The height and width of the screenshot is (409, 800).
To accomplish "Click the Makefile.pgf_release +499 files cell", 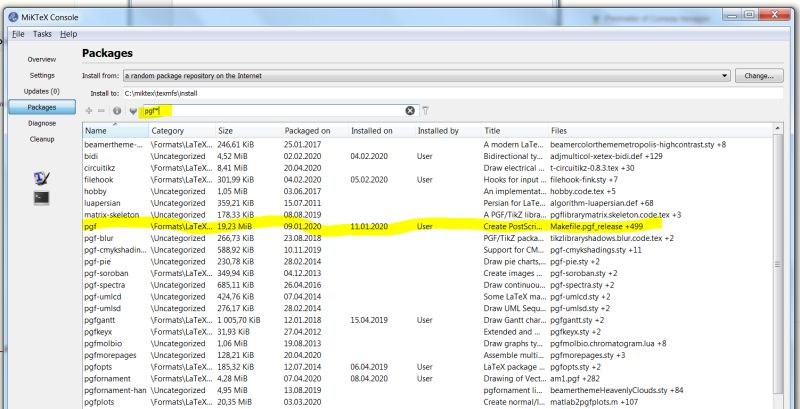I will [596, 226].
